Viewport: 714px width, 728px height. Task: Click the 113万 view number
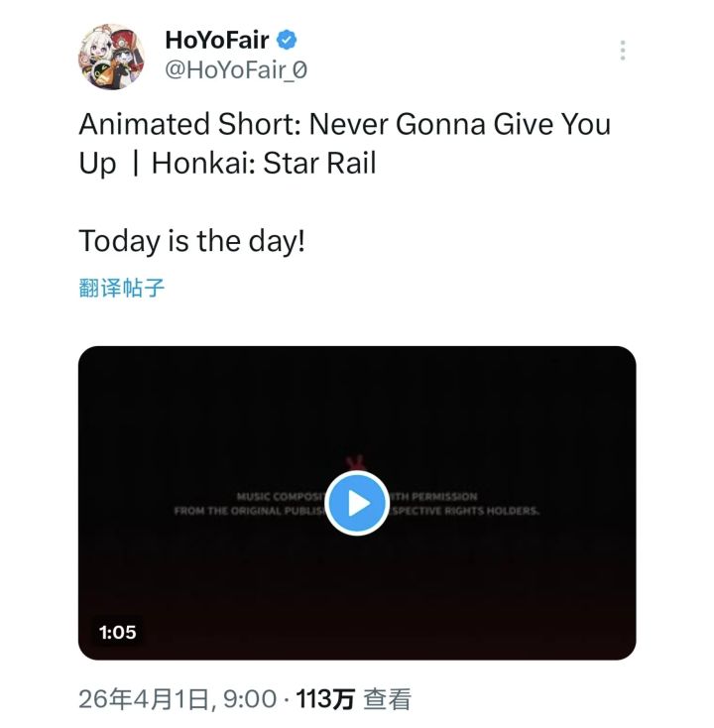pos(325,699)
